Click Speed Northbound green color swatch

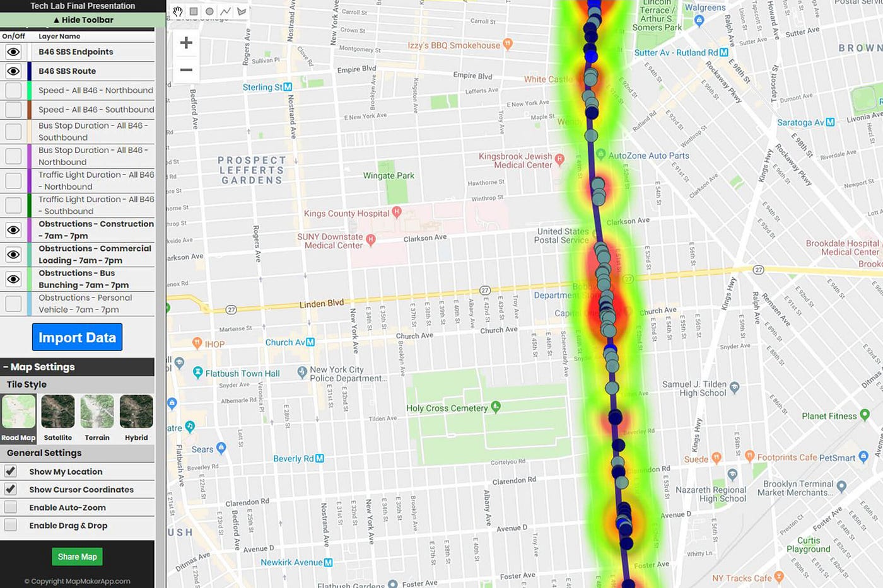[x=30, y=90]
